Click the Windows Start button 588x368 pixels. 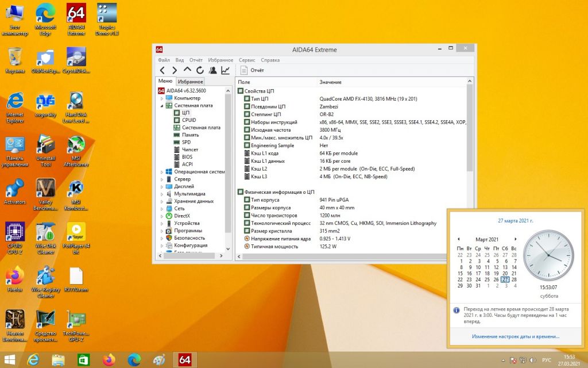[9, 360]
